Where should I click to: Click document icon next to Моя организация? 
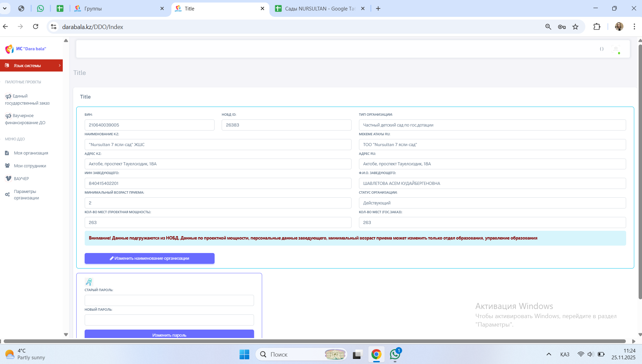[7, 153]
